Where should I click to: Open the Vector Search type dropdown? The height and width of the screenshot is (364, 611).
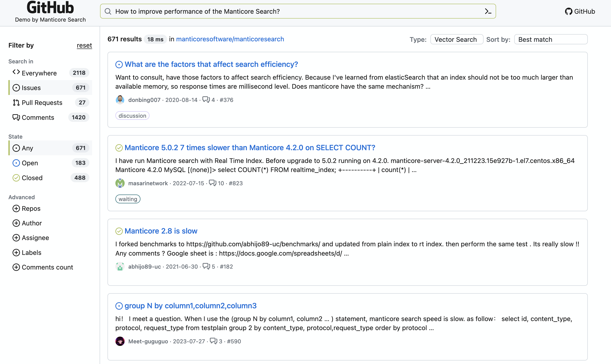456,39
